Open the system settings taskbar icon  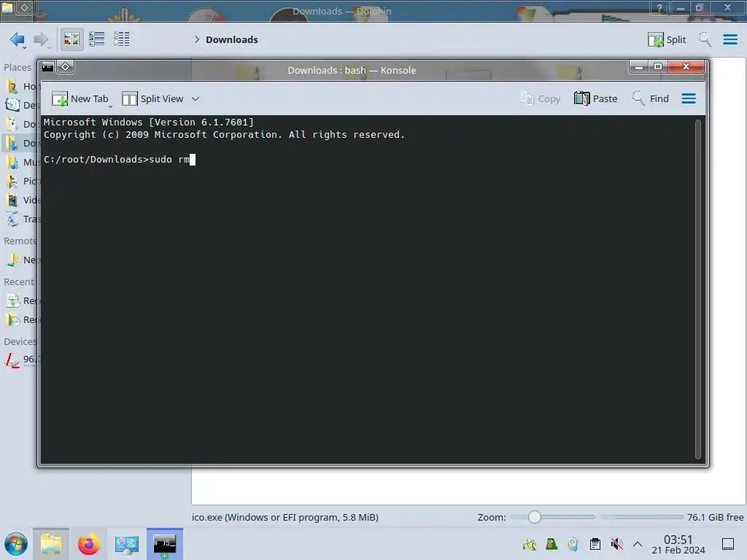click(127, 544)
